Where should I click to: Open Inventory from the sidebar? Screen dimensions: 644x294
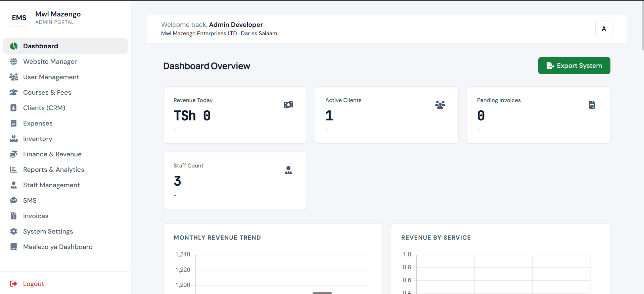coord(65,139)
